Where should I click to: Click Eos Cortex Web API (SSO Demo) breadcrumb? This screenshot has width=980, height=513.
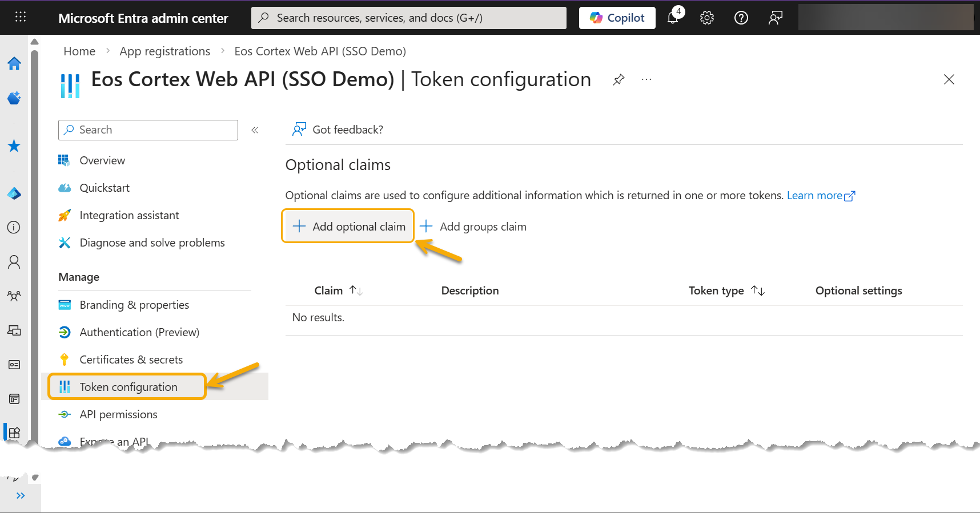tap(320, 51)
